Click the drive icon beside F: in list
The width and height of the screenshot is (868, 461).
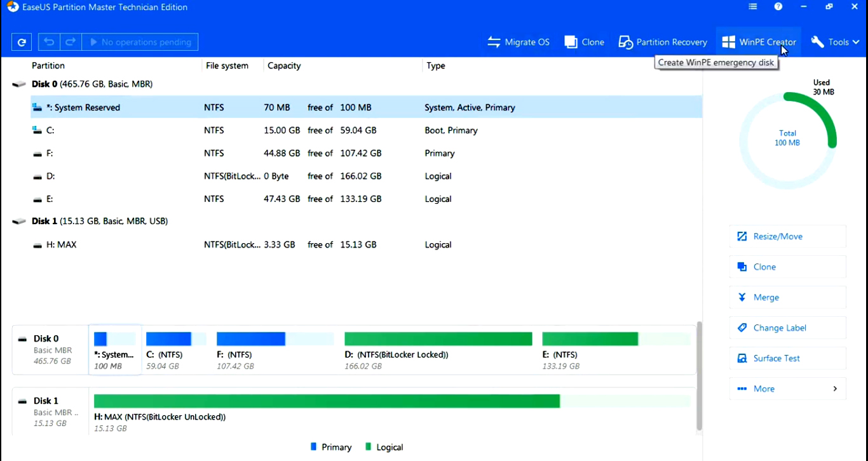coord(37,154)
